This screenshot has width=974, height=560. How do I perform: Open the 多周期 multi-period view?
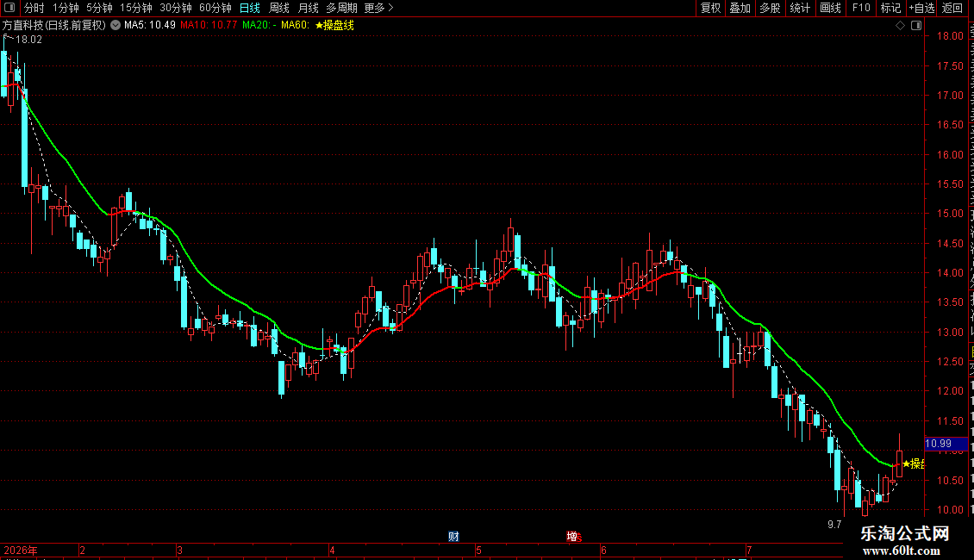point(341,8)
